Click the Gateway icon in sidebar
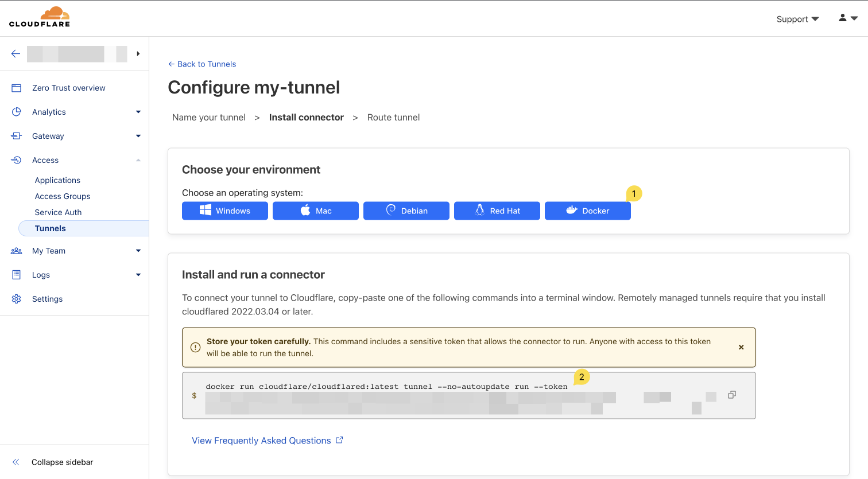The height and width of the screenshot is (479, 868). pos(16,136)
